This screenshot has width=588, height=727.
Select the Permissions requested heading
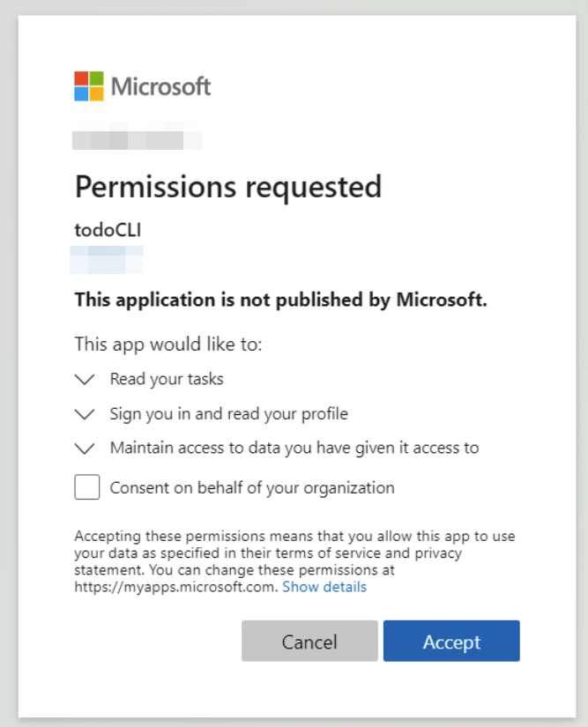[x=228, y=188]
